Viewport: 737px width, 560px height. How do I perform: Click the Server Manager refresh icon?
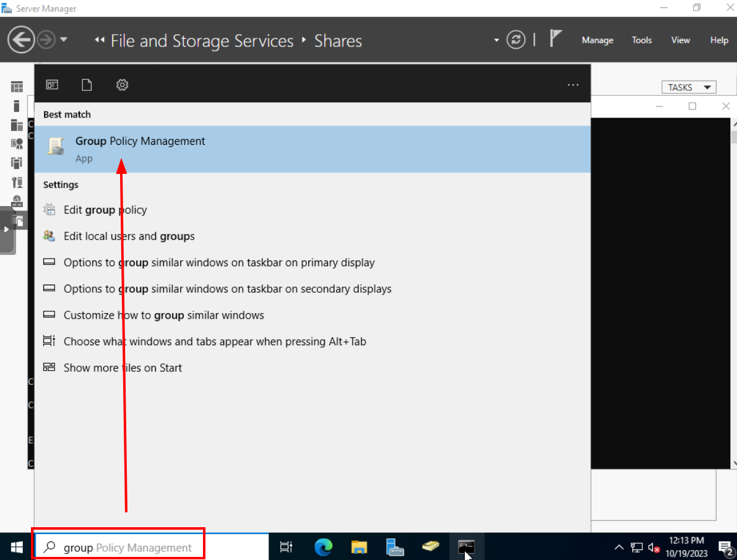[515, 40]
